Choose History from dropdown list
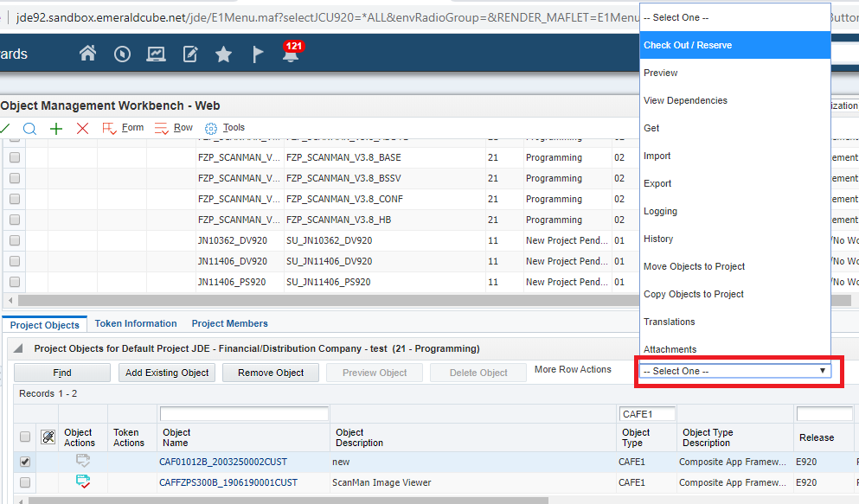The height and width of the screenshot is (504, 859). 735,239
